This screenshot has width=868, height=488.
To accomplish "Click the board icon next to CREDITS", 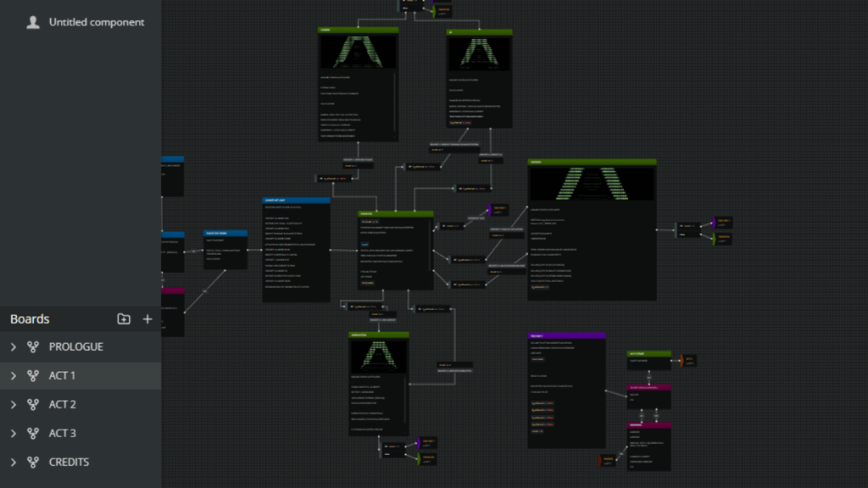I will pos(33,462).
